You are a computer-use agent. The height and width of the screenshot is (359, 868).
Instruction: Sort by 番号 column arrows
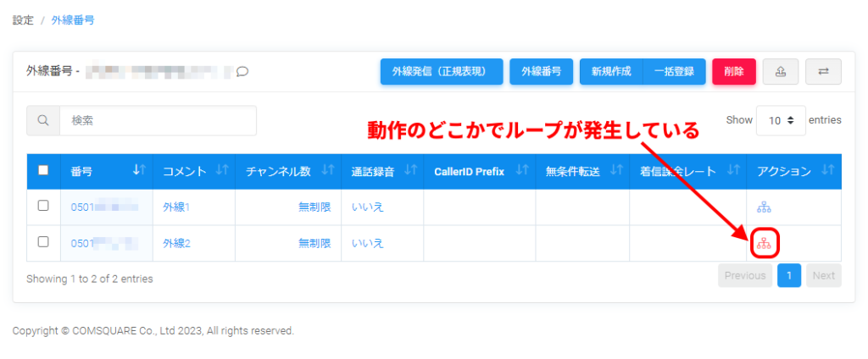pyautogui.click(x=139, y=171)
